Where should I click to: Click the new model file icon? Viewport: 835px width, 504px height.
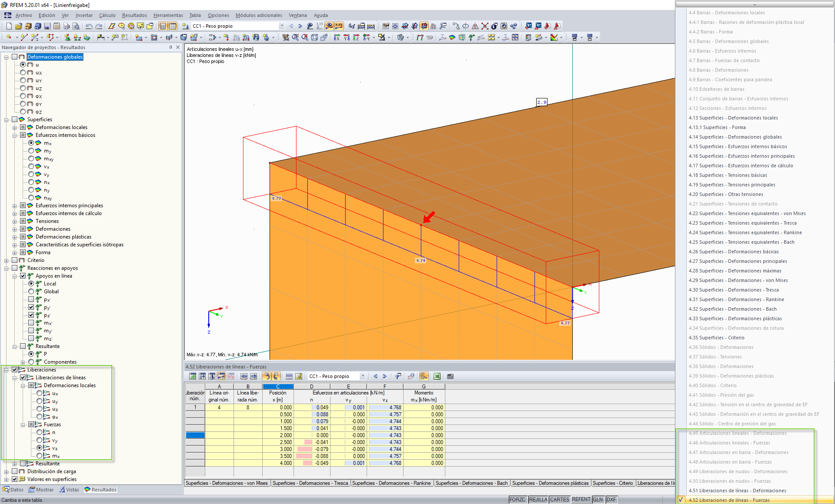(x=9, y=26)
